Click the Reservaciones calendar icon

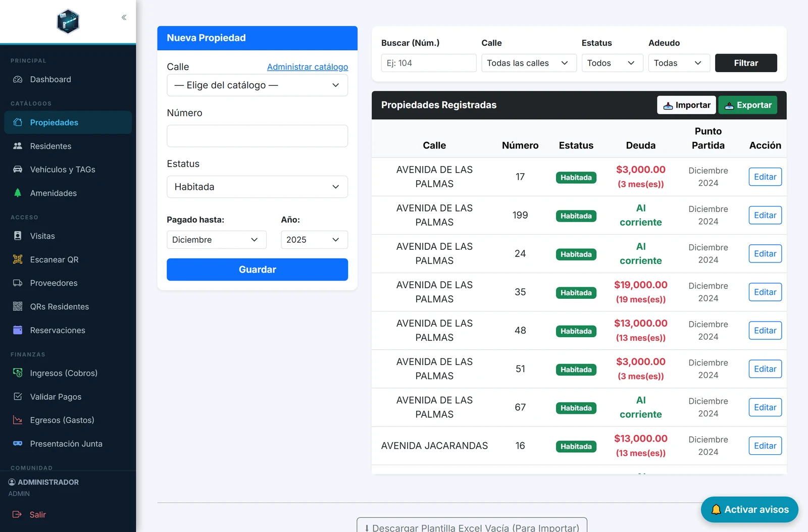pos(18,330)
